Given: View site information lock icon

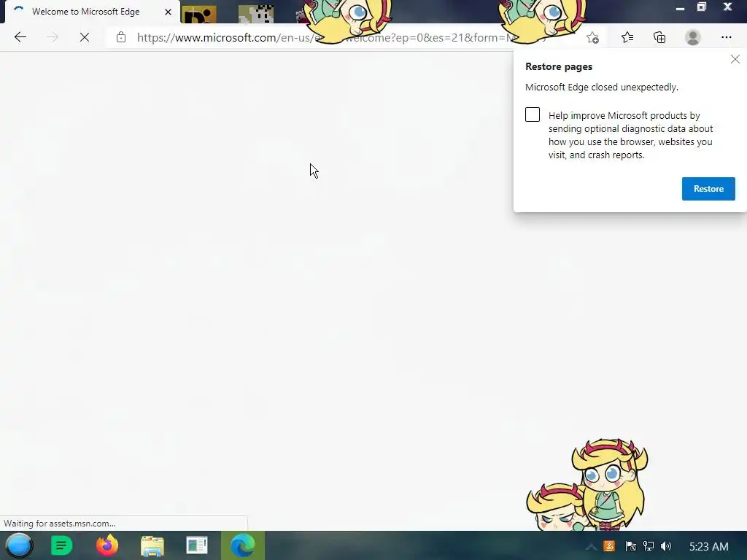Looking at the screenshot, I should pos(121,37).
